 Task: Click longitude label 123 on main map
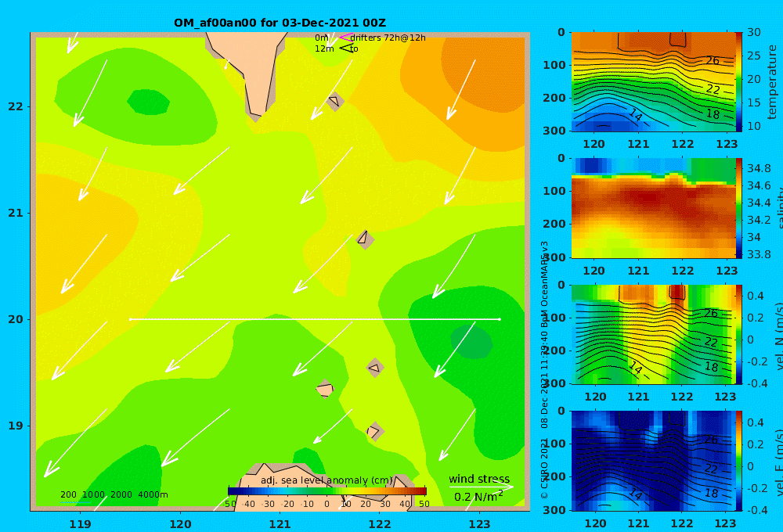tap(480, 524)
